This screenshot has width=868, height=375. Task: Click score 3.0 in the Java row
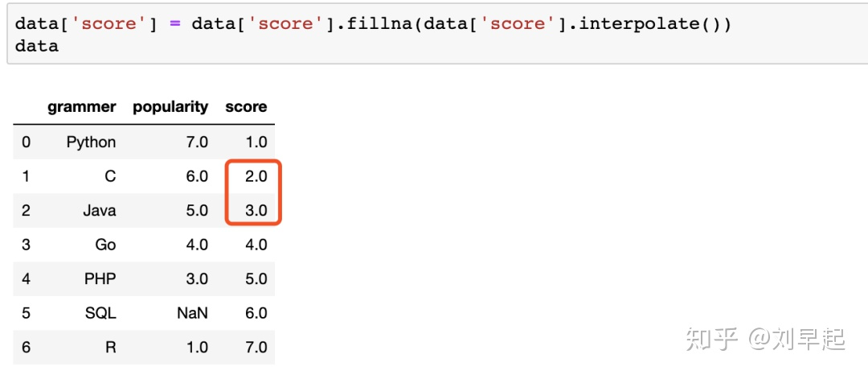coord(256,211)
